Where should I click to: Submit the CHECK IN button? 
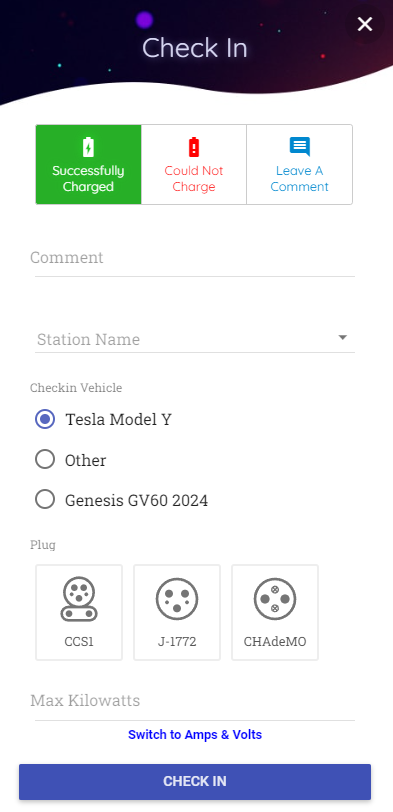(195, 781)
